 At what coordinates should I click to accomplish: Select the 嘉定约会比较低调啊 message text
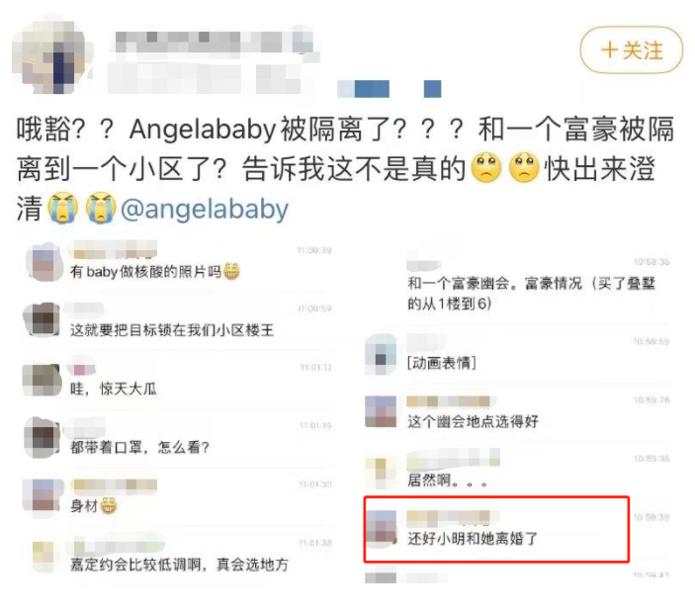pos(180,565)
